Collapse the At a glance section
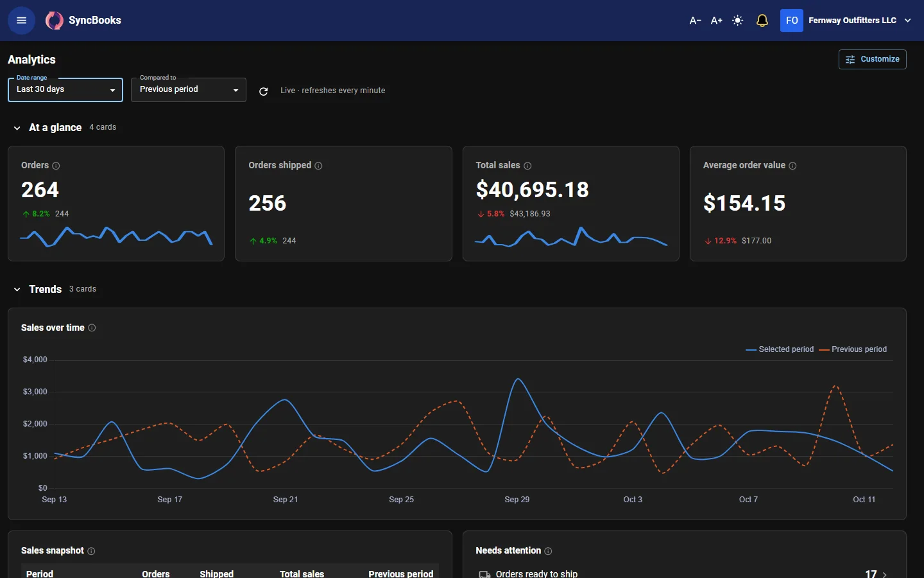The image size is (924, 578). (x=17, y=128)
